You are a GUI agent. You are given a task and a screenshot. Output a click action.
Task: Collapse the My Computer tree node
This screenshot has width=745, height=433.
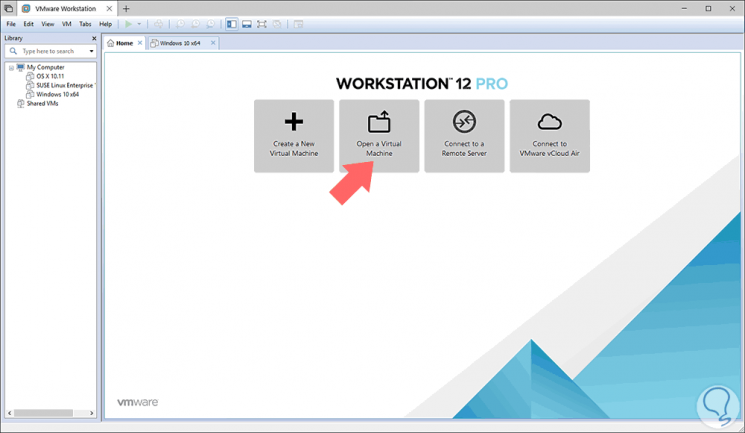point(11,67)
